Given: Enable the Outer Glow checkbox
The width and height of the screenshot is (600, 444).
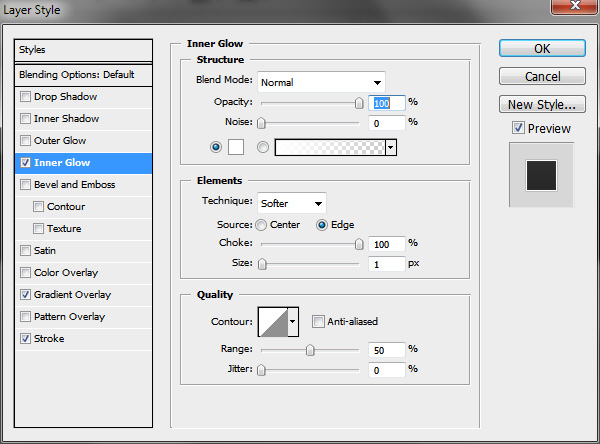Looking at the screenshot, I should click(25, 140).
